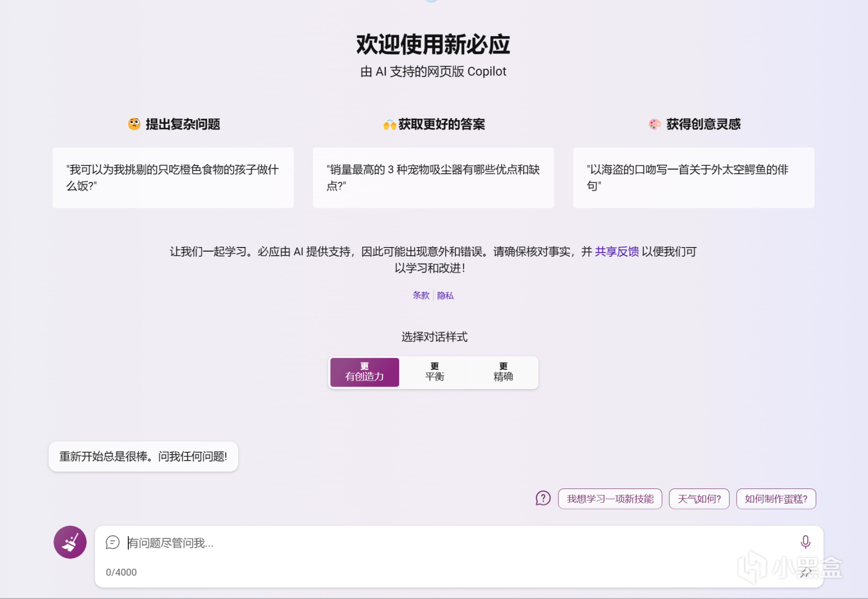
Task: Click the 重新开始总是很棒 message bubble
Action: [143, 456]
